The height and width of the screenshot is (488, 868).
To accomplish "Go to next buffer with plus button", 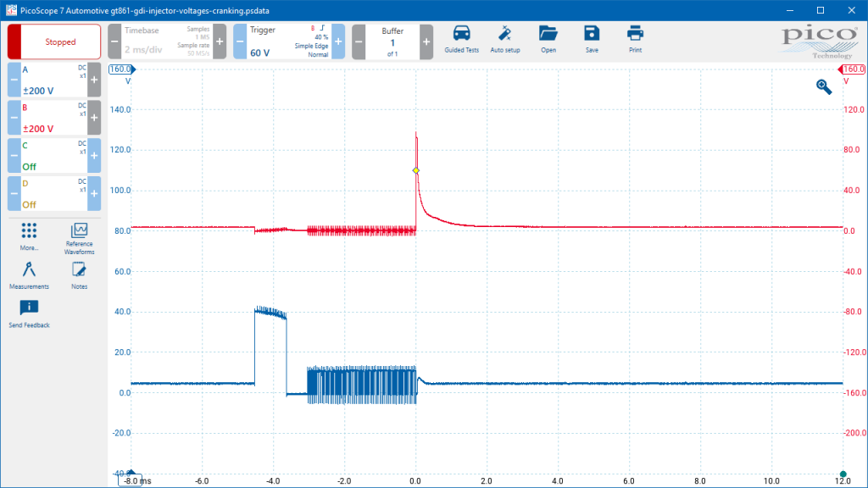I will (426, 42).
